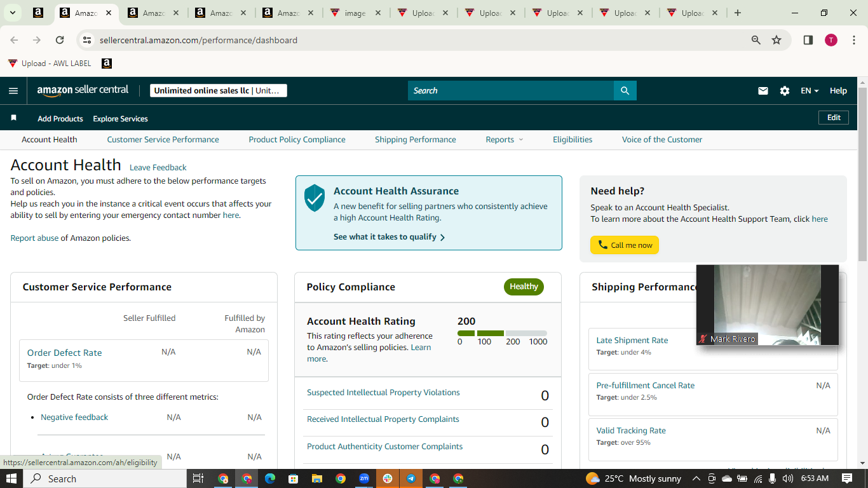Click the Seller Central search field

(511, 91)
